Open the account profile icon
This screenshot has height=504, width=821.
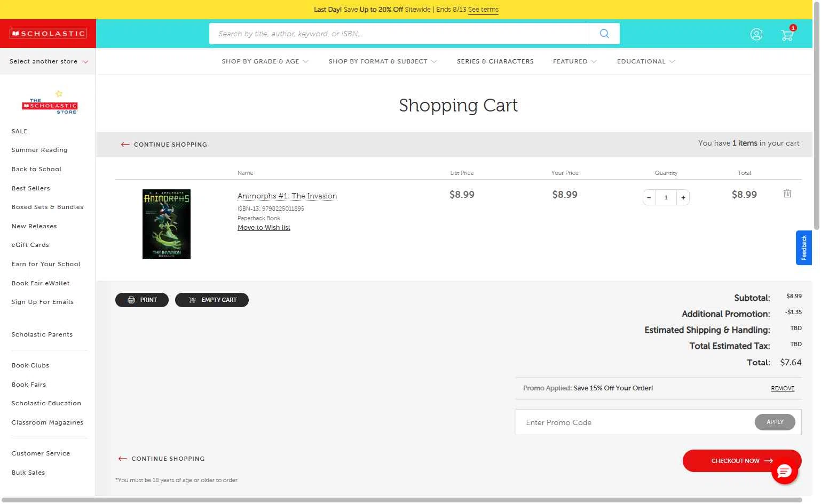[x=756, y=35]
